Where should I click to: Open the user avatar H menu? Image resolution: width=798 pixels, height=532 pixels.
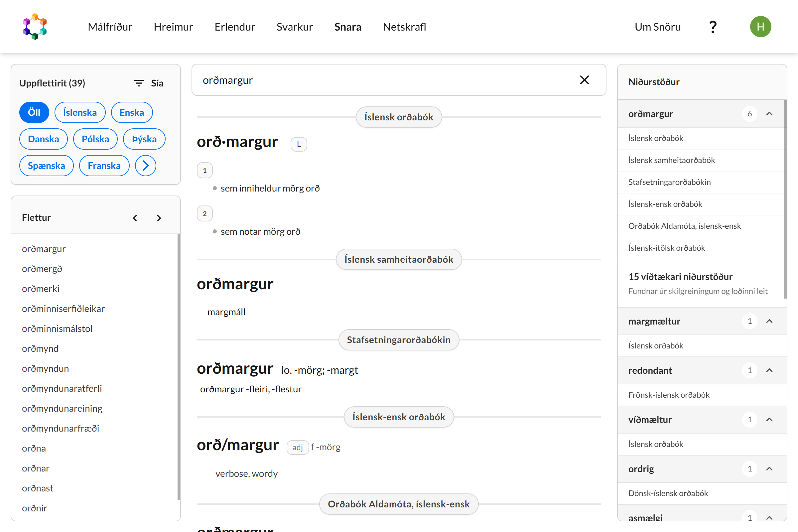pyautogui.click(x=760, y=27)
